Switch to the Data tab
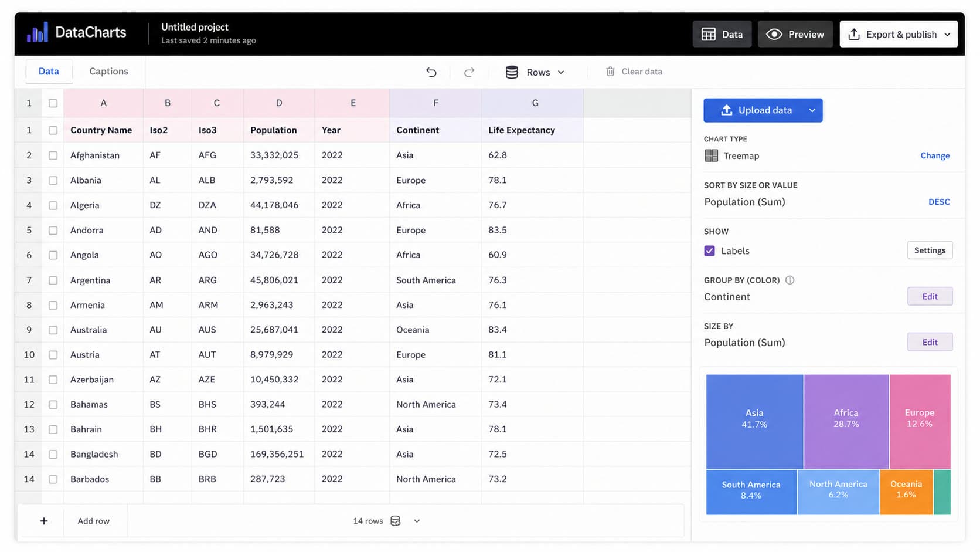Viewport: 980px width, 552px height. (49, 71)
